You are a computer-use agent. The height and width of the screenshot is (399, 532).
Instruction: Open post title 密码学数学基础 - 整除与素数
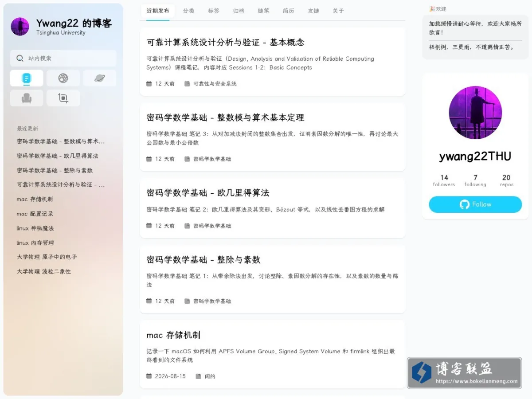203,260
